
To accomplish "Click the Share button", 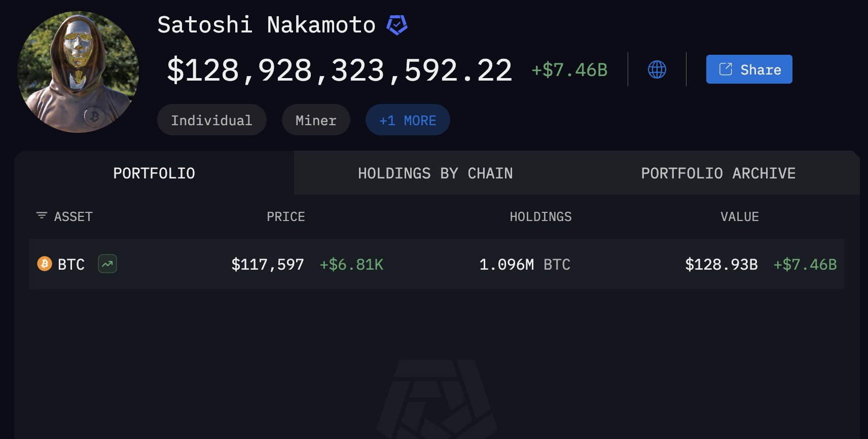I will pos(749,69).
